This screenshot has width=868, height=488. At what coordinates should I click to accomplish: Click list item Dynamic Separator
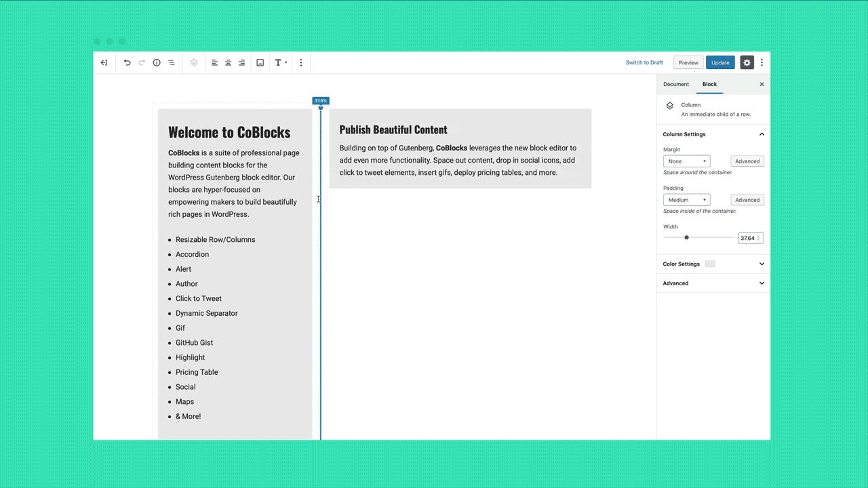pyautogui.click(x=206, y=313)
